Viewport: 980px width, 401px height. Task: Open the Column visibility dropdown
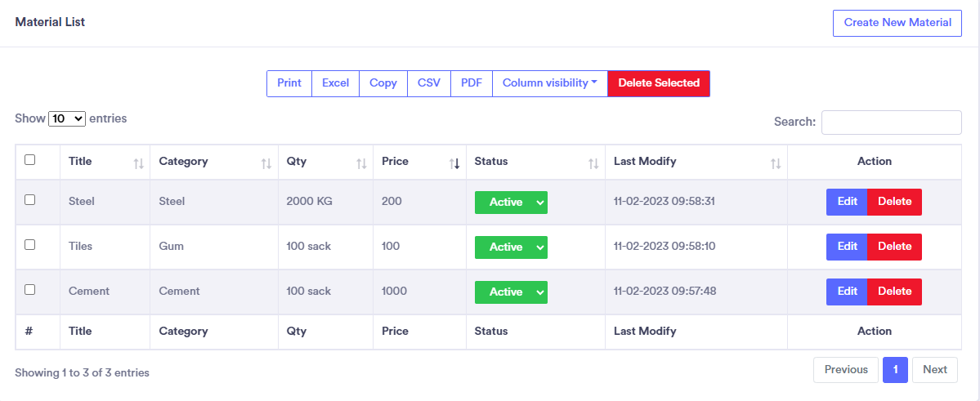[x=549, y=83]
